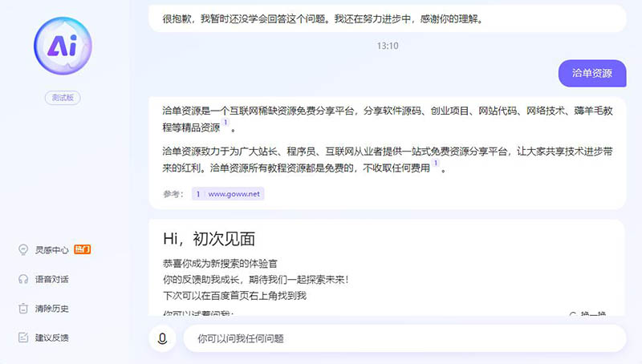642x364 pixels.
Task: Click citation 1 after 精品资源
Action: 226,123
